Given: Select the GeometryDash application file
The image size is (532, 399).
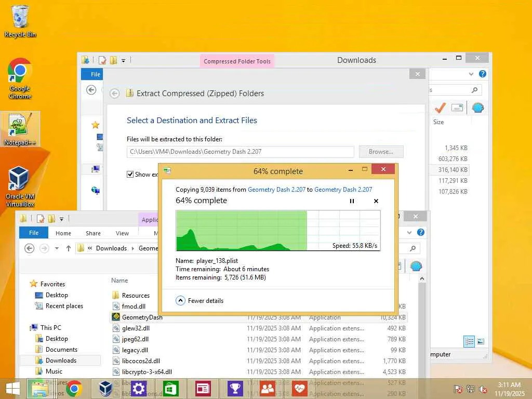Looking at the screenshot, I should point(142,317).
